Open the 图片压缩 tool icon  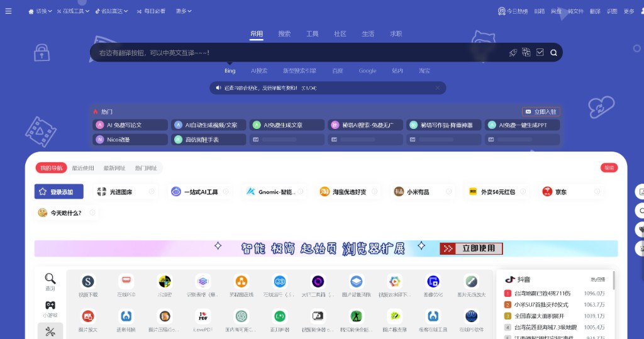point(165,316)
